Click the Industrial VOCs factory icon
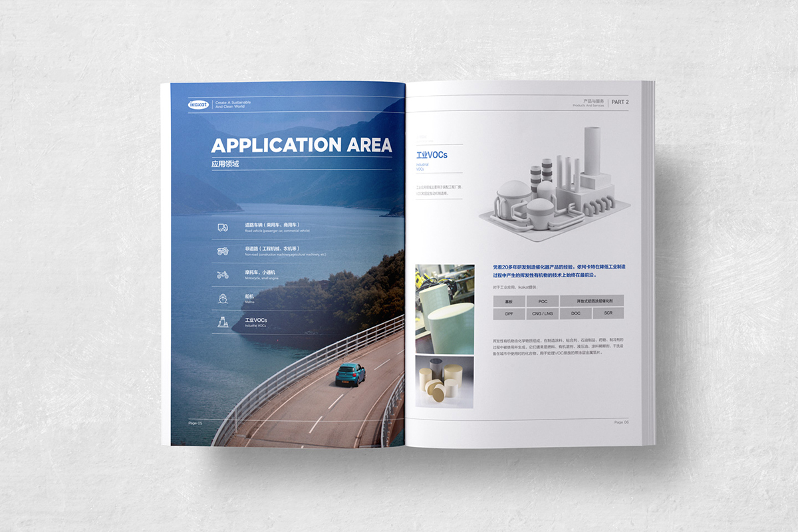The height and width of the screenshot is (532, 798). pyautogui.click(x=223, y=323)
